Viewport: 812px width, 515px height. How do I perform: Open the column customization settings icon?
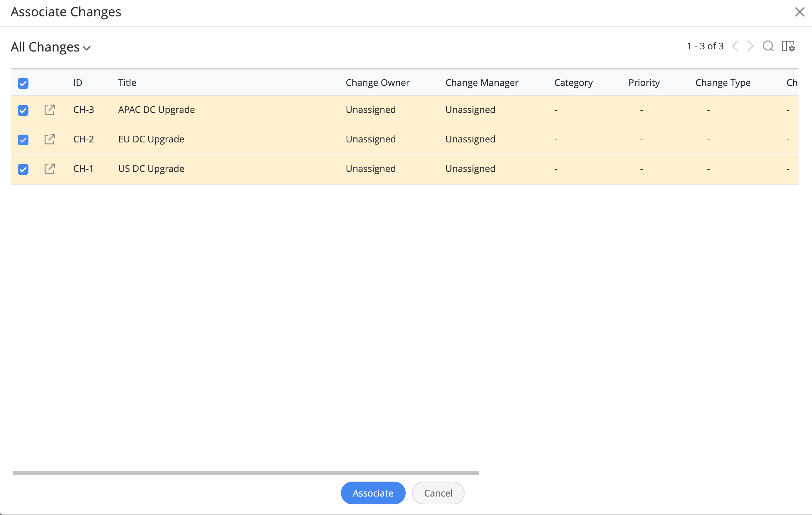tap(788, 46)
